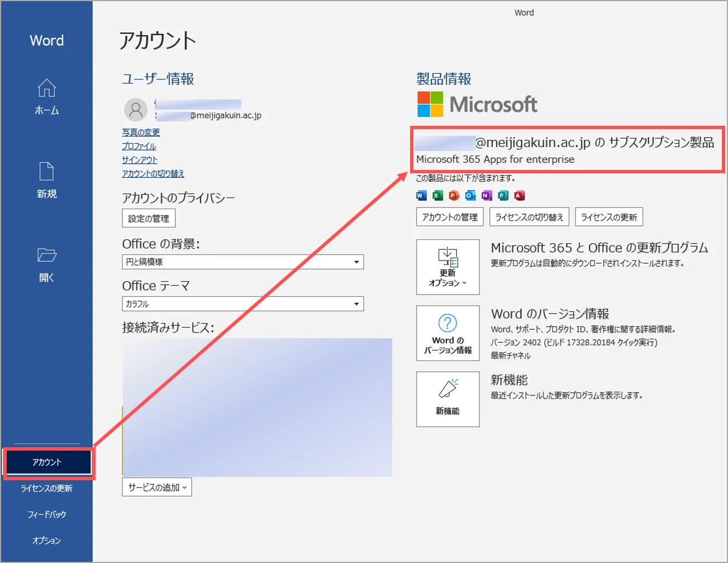Click the Word app icon in product list
Viewport: 728px width, 563px height.
coord(421,195)
